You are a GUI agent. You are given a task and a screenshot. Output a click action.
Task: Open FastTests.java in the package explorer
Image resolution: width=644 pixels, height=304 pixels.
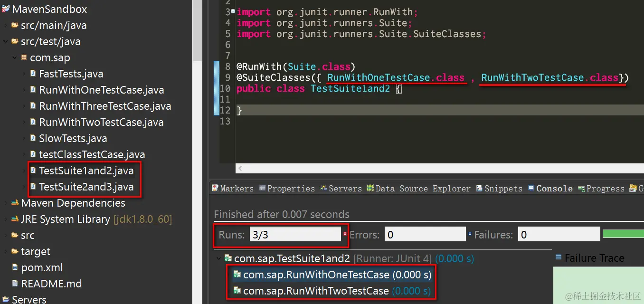pyautogui.click(x=71, y=74)
